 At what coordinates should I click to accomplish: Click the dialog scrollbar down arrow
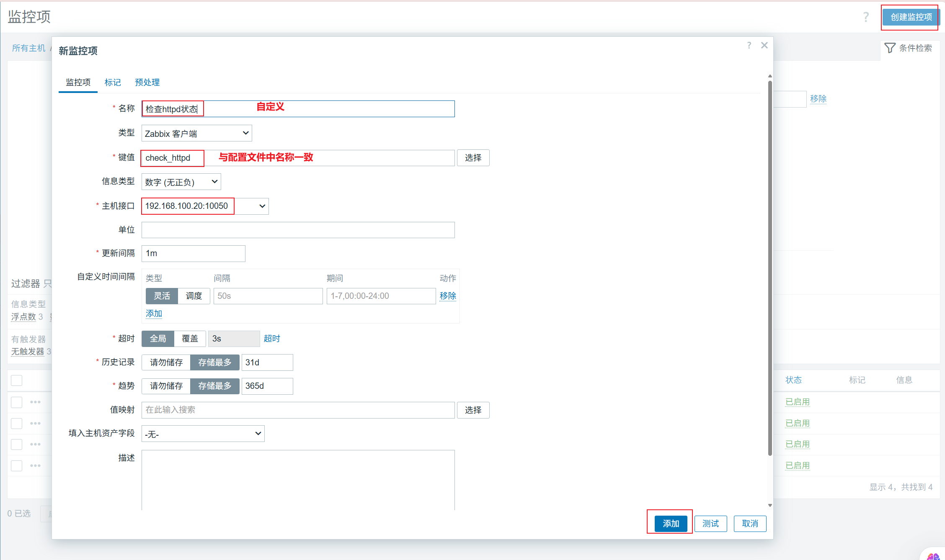point(770,506)
